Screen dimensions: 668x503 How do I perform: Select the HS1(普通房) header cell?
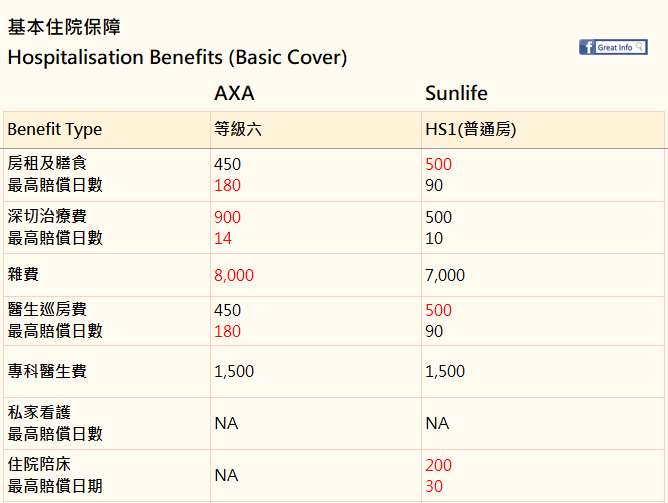tap(543, 130)
